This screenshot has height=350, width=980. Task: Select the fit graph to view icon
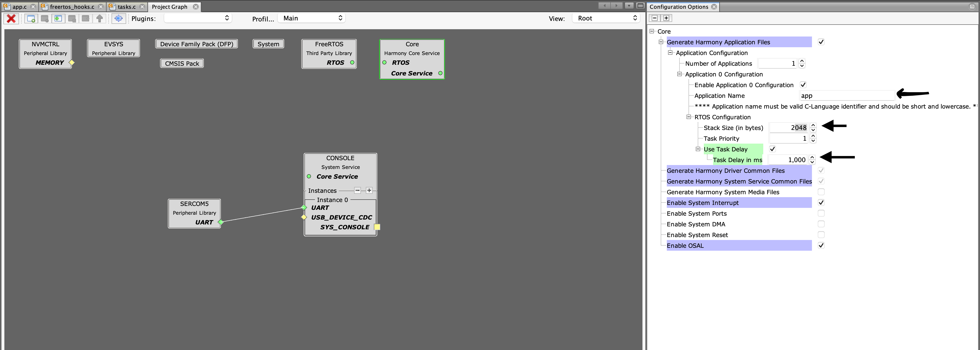tap(118, 18)
